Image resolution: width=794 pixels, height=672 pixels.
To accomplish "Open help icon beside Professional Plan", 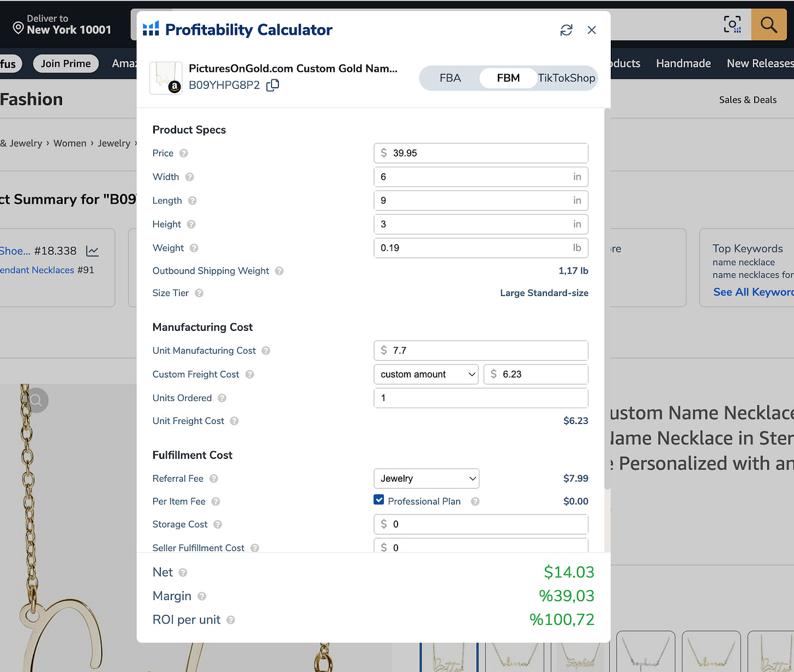I will pos(475,501).
